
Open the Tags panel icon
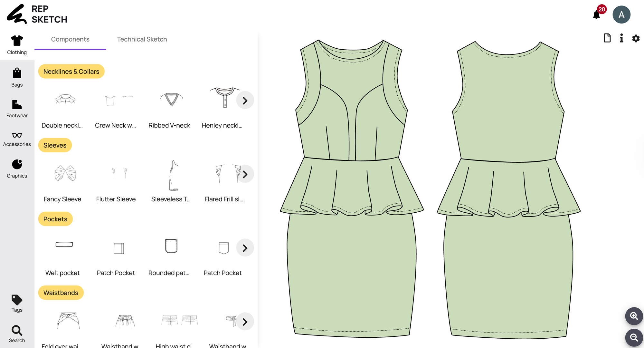[x=17, y=300]
